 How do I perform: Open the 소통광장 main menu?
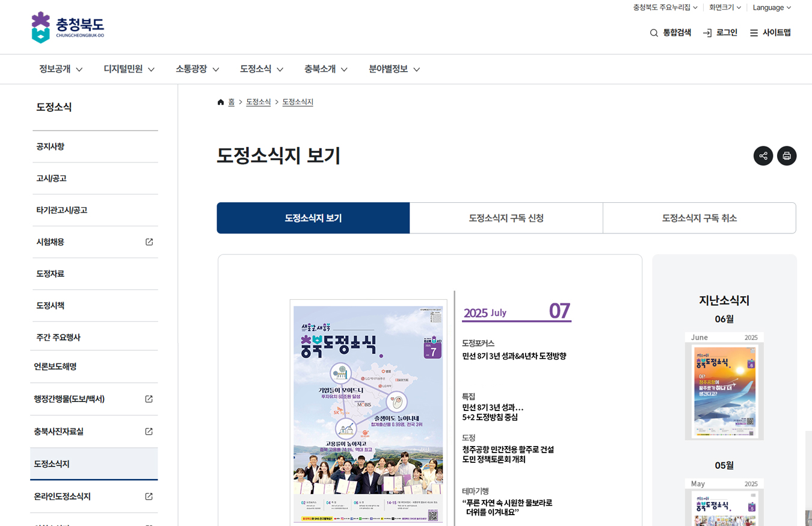197,69
